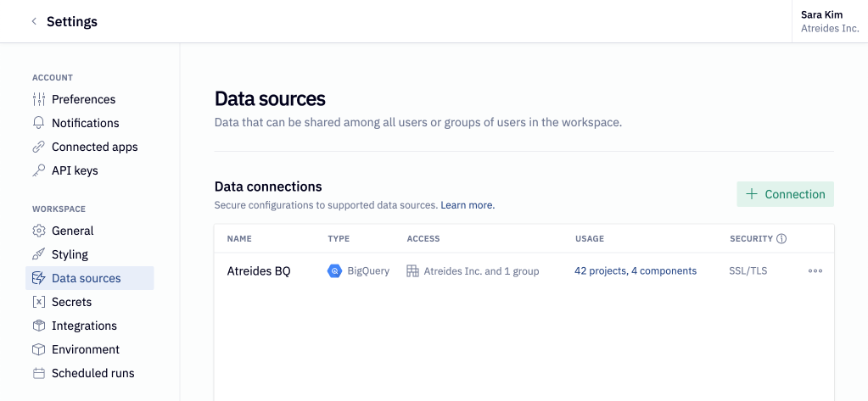This screenshot has height=401, width=868.
Task: Click the USAGE column header
Action: [x=590, y=239]
